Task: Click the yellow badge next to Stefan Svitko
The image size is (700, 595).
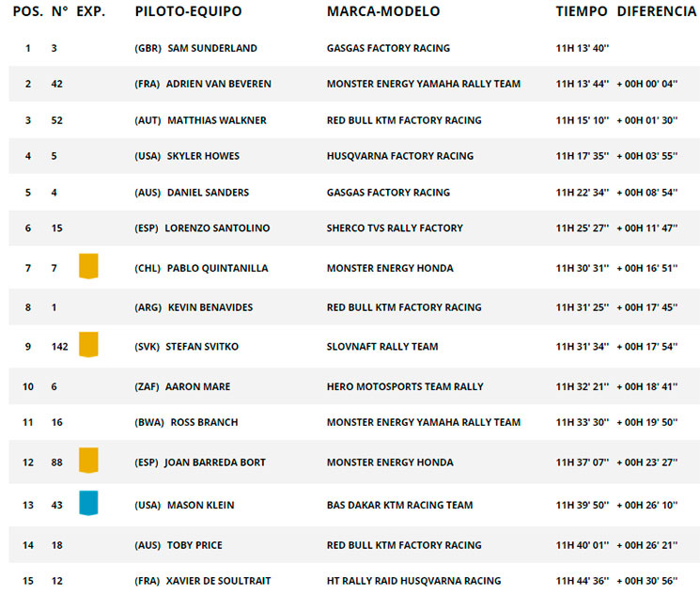Action: pyautogui.click(x=88, y=344)
